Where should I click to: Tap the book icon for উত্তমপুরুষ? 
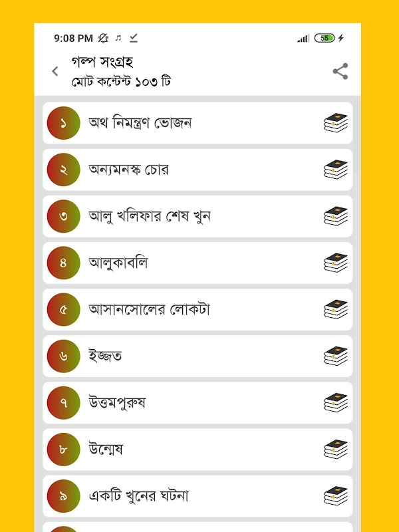[x=336, y=403]
